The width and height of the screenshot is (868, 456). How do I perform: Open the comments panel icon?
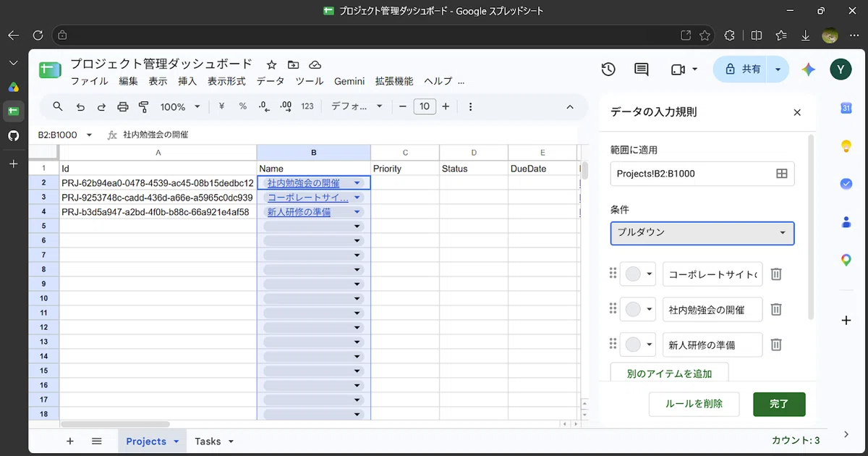coord(641,69)
